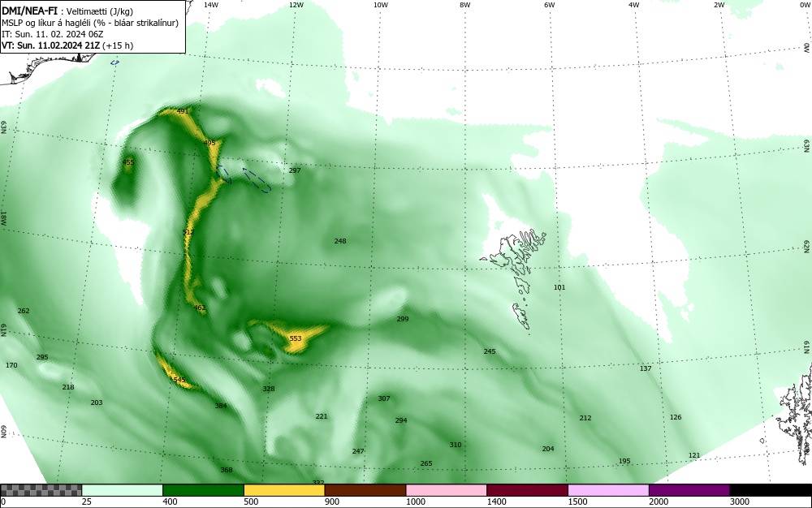Click the black legend swatch above 3000
812x508 pixels.
point(771,490)
